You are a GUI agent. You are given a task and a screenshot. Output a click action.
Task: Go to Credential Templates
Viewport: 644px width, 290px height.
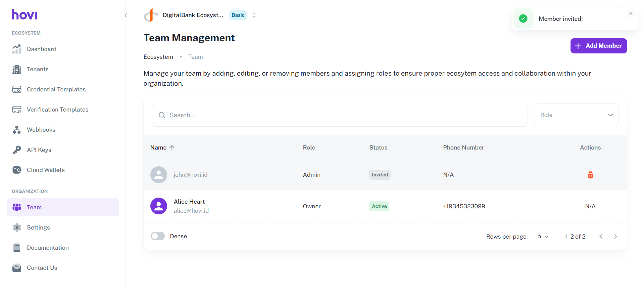coord(56,89)
